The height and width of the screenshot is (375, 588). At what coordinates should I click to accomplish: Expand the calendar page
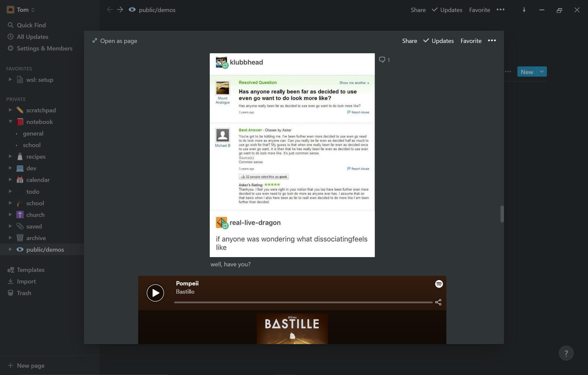pos(10,180)
